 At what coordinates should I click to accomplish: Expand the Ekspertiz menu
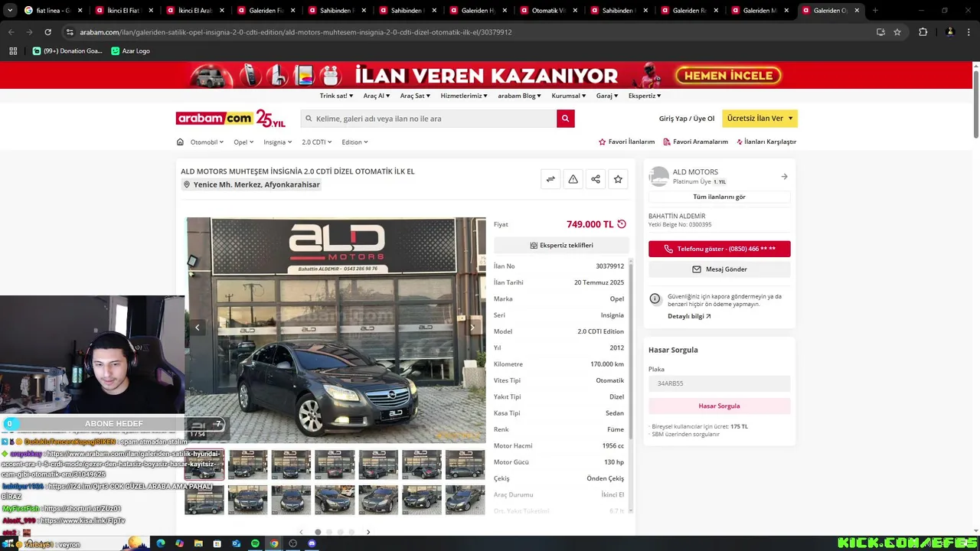[645, 96]
